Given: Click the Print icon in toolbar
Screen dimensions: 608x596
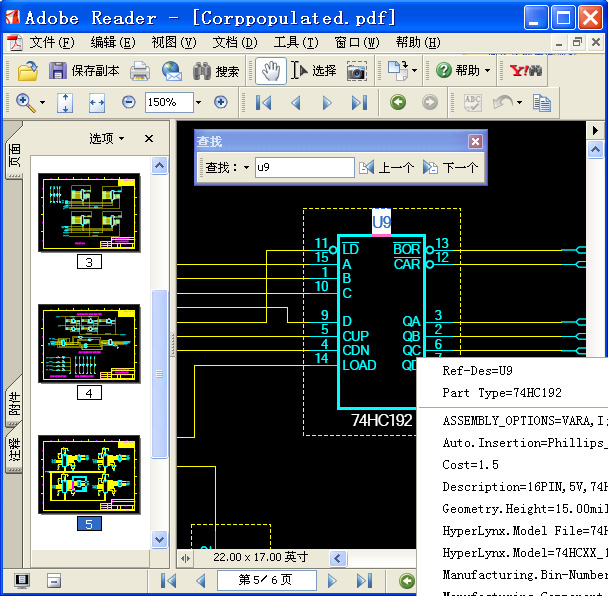Looking at the screenshot, I should point(140,71).
